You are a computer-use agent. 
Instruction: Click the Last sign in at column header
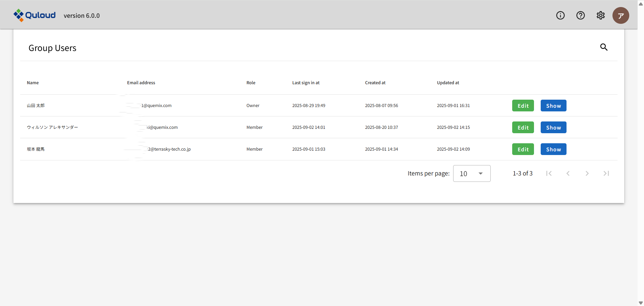pos(306,83)
